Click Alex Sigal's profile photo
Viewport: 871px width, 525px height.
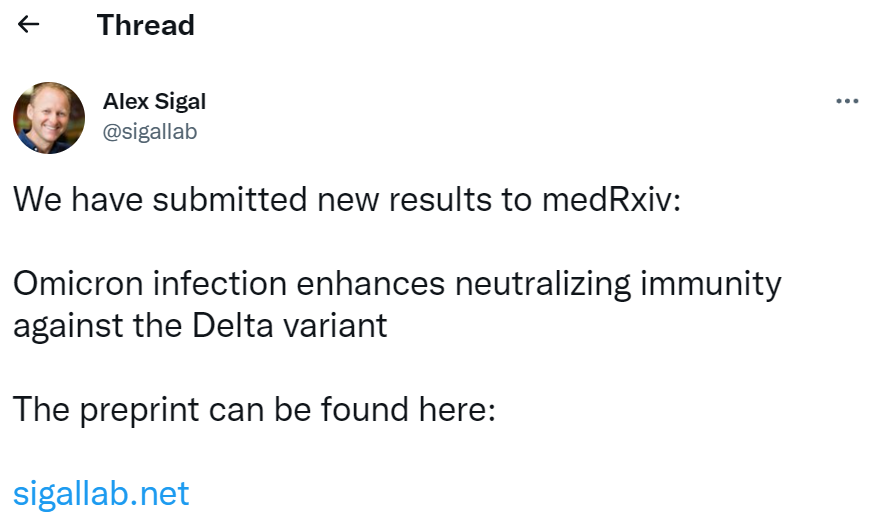(49, 117)
